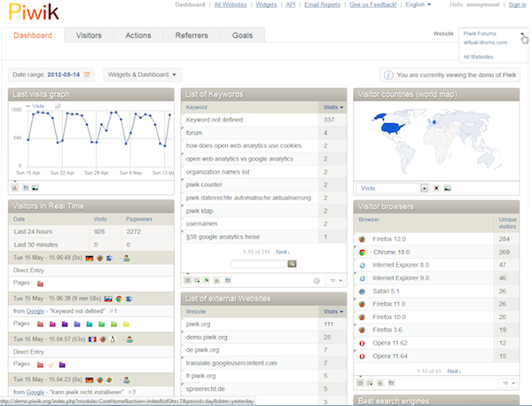Click the keyword search magnifier button
Viewport: 532px width, 406px height.
[292, 263]
